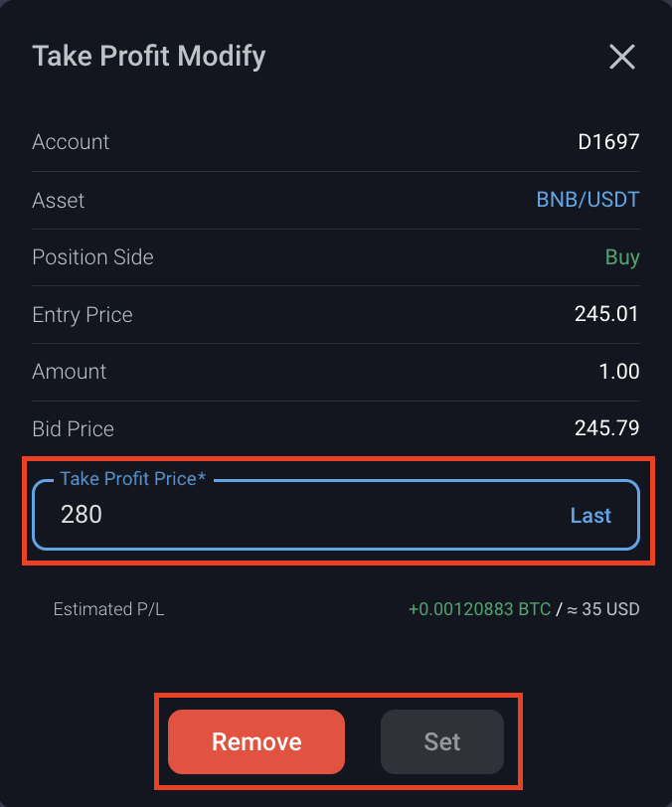Viewport: 672px width, 807px height.
Task: Click the Account row label
Action: 71,142
